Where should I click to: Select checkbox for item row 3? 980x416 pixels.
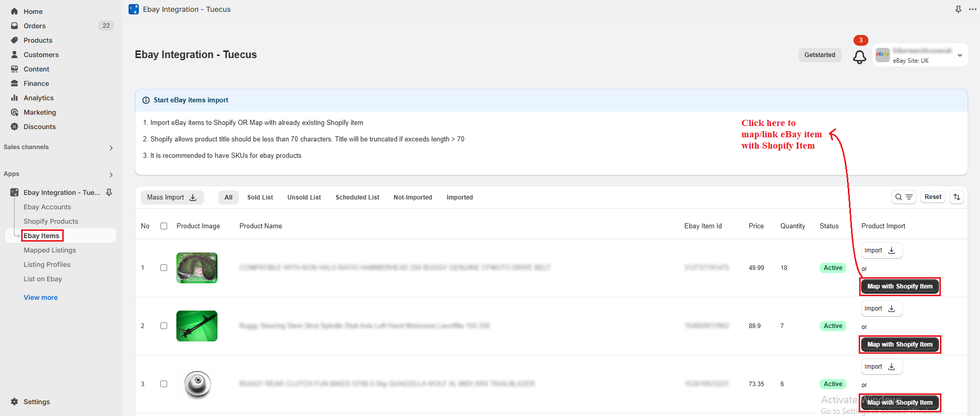tap(164, 384)
